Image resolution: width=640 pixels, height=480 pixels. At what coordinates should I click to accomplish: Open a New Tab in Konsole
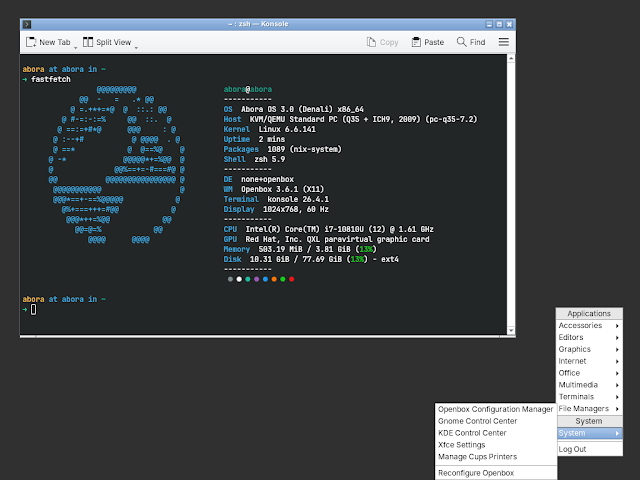(48, 42)
